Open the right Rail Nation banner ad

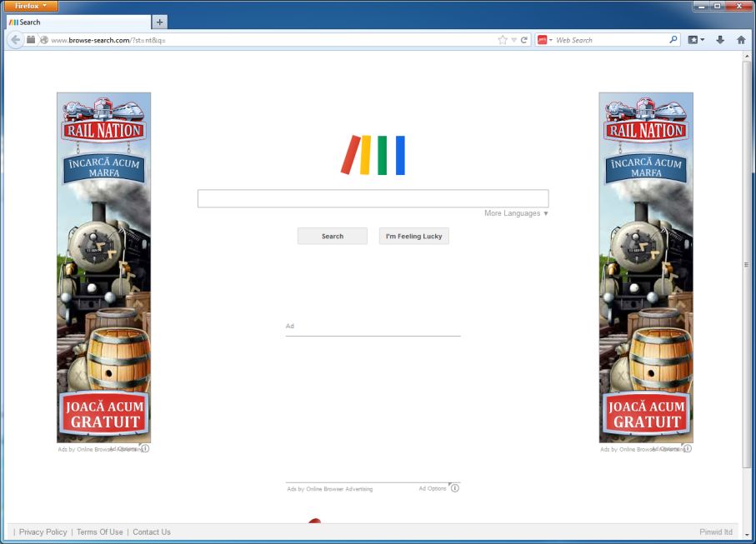pos(646,267)
